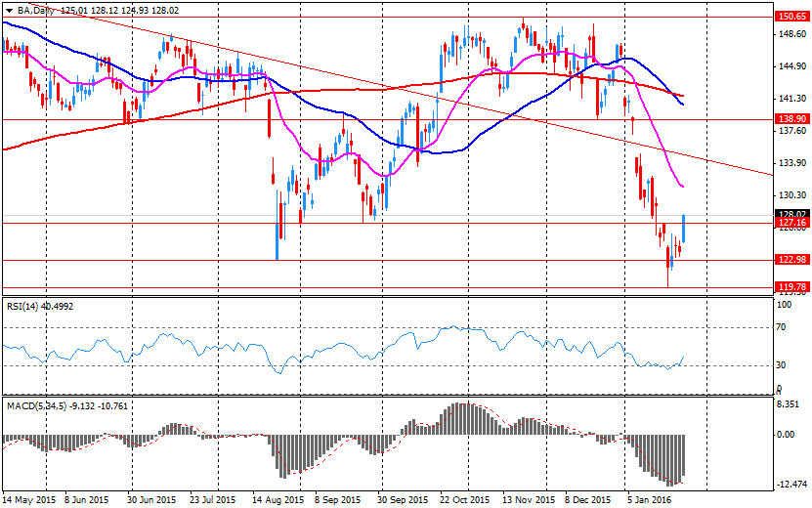Viewport: 812px width, 508px height.
Task: Click the RSI 70 level scale mark
Action: tap(782, 327)
